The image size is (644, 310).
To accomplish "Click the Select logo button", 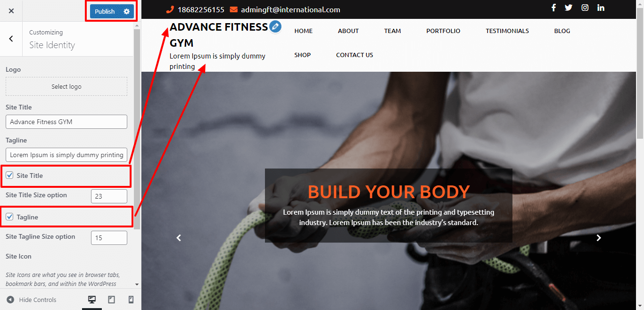I will (x=66, y=86).
